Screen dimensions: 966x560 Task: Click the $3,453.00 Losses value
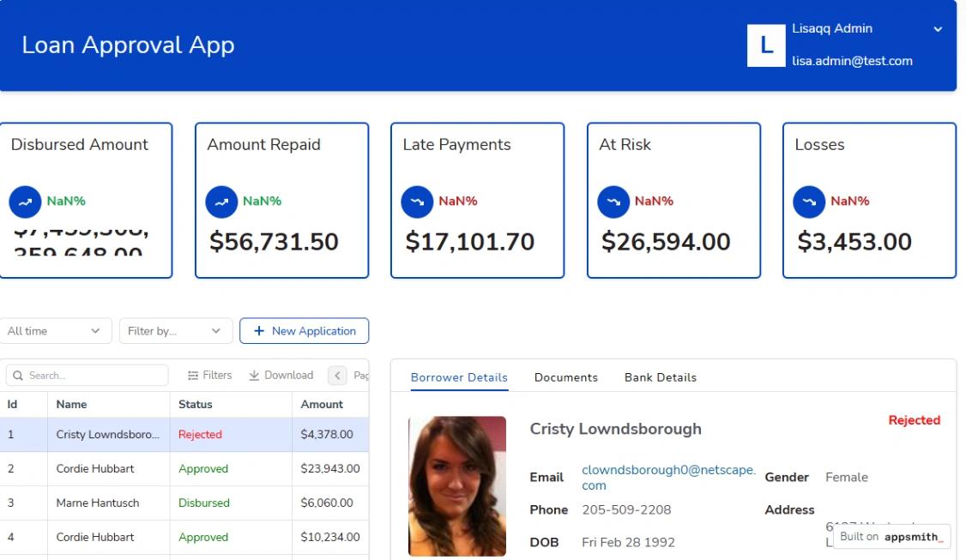(x=854, y=242)
